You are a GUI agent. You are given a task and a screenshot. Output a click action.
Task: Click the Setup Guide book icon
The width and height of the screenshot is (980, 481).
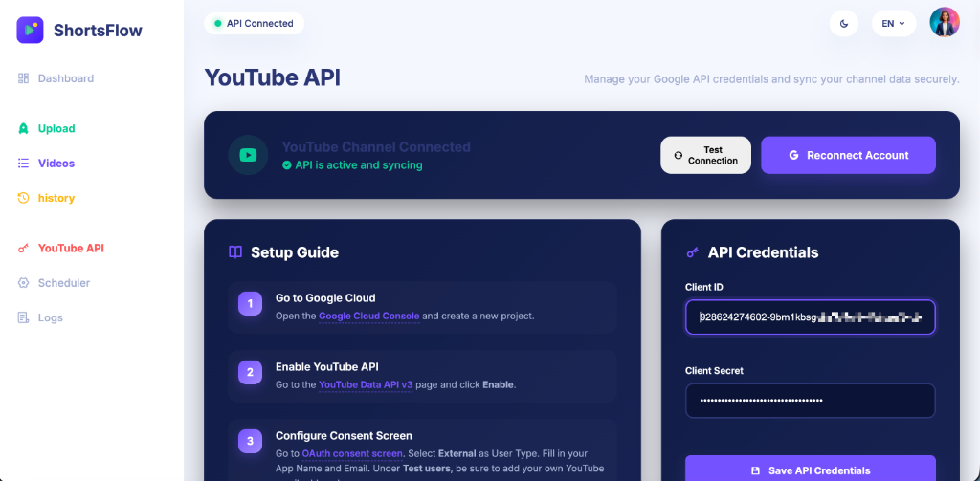coord(235,252)
